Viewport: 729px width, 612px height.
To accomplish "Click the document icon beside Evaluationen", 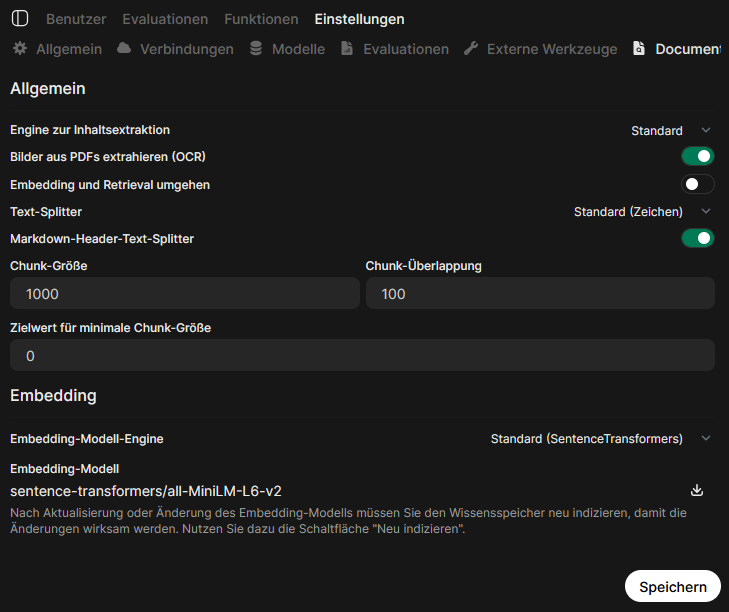I will [x=347, y=49].
